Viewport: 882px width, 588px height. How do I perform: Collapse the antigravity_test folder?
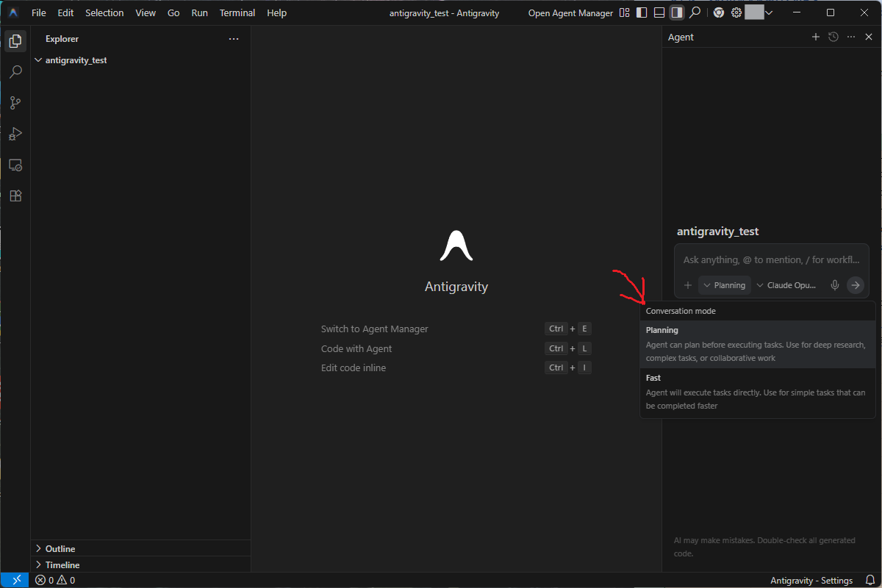click(141, 60)
